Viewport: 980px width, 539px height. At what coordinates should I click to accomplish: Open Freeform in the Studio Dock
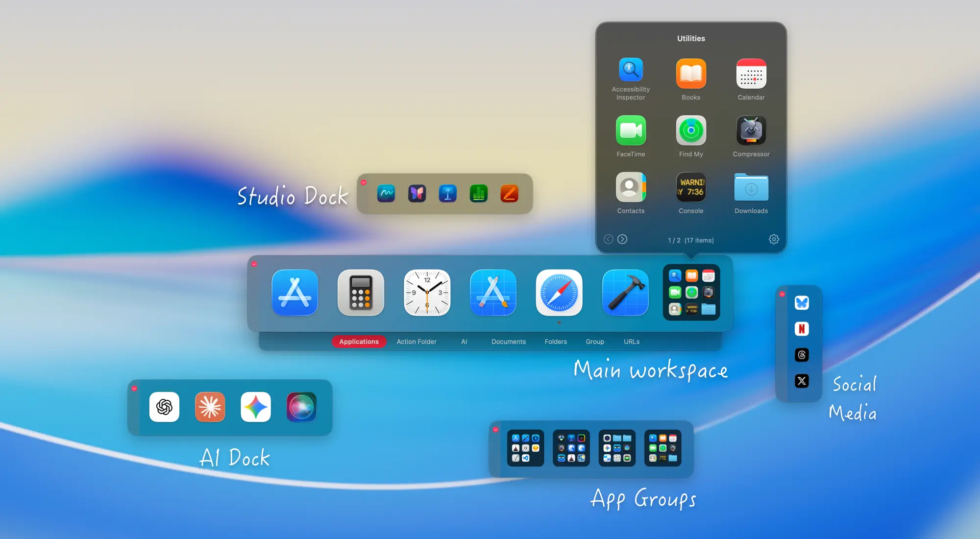(386, 194)
